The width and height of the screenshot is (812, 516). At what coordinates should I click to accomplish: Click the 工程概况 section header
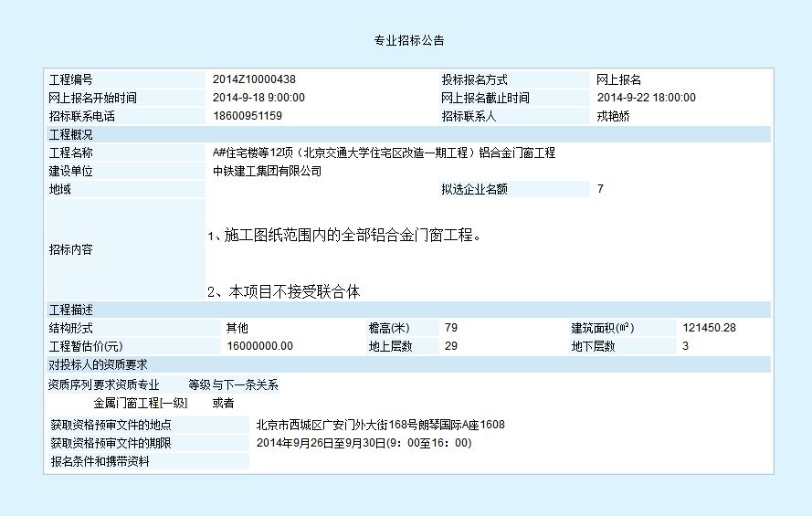[x=70, y=134]
